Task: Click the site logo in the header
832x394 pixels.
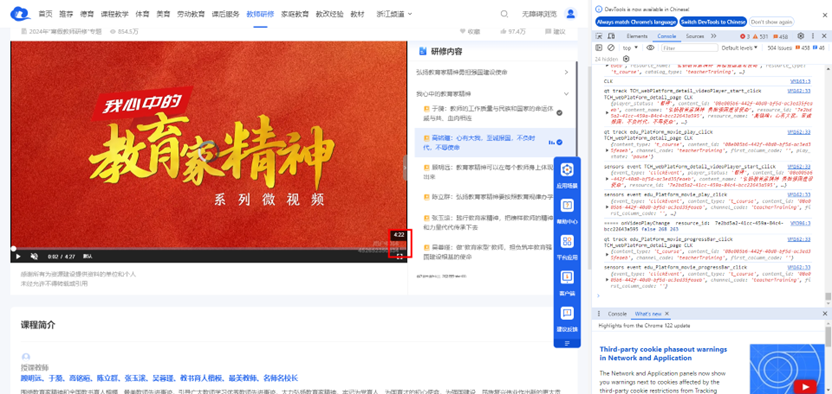Action: pos(20,14)
